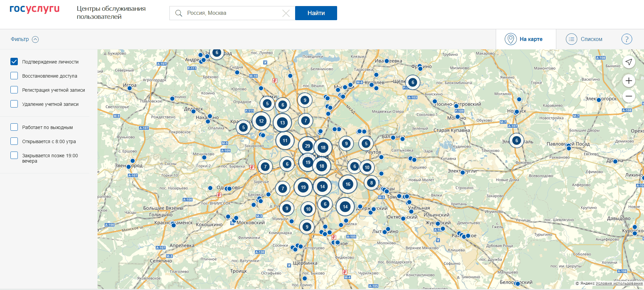Switch to На карте view tab
Viewport: 644px width, 290px height.
tap(526, 39)
